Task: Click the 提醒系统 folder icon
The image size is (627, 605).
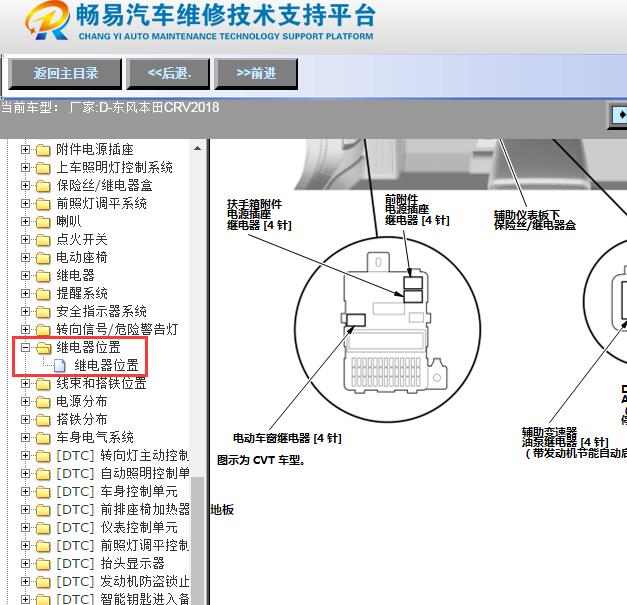Action: click(43, 294)
